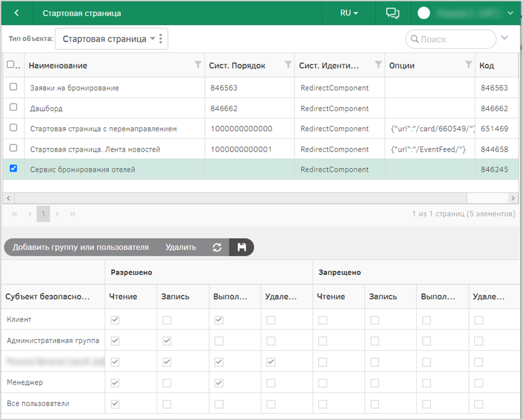Click the Все пользователи subject row
This screenshot has height=420, width=523.
click(x=53, y=404)
